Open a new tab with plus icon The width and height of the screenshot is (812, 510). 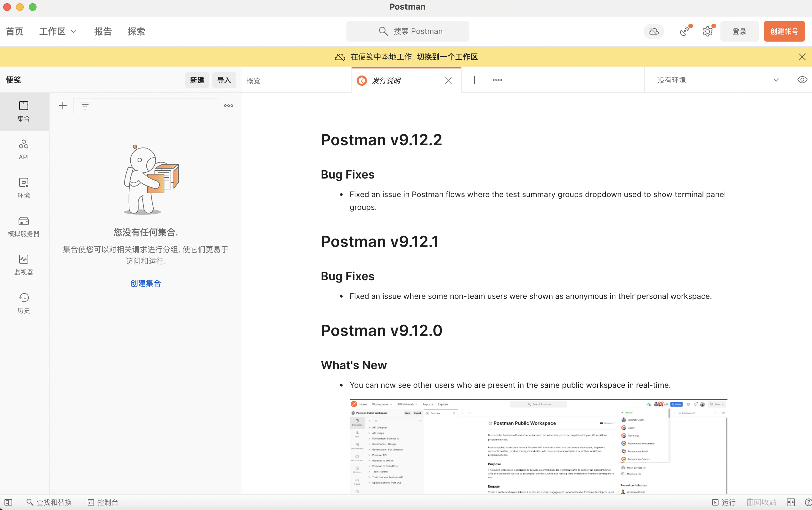tap(475, 80)
